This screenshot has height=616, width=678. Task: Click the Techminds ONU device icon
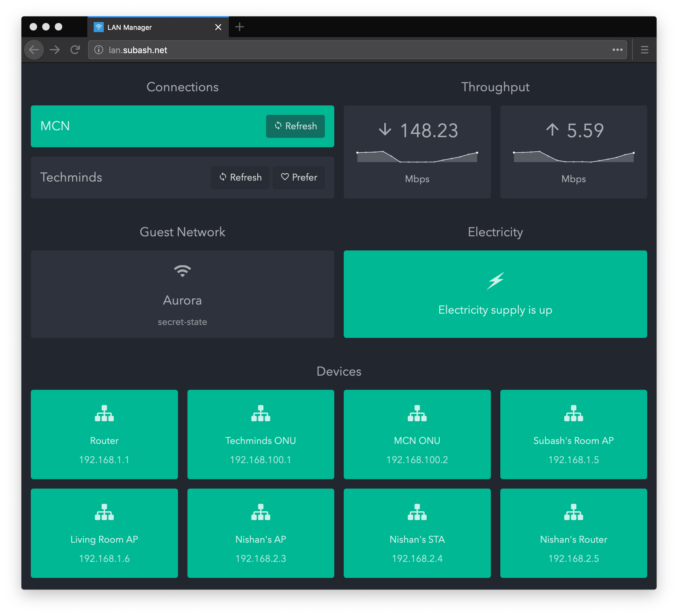tap(261, 413)
